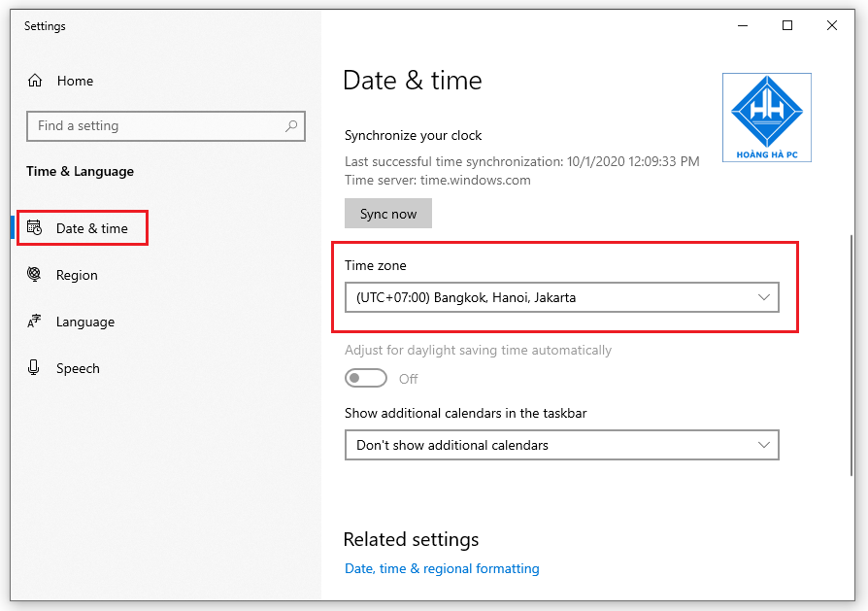This screenshot has height=611, width=868.
Task: Click in the Find a setting box
Action: [x=146, y=126]
